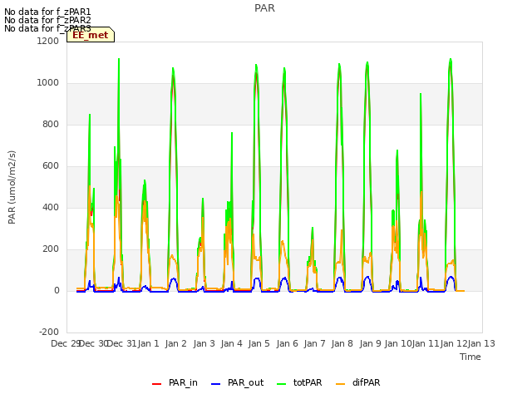Click the PAR (umol/m2/s) axis label

(12, 187)
